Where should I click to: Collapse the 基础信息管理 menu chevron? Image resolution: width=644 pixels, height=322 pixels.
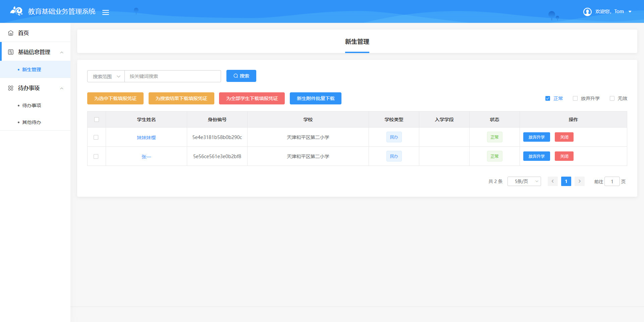(62, 52)
